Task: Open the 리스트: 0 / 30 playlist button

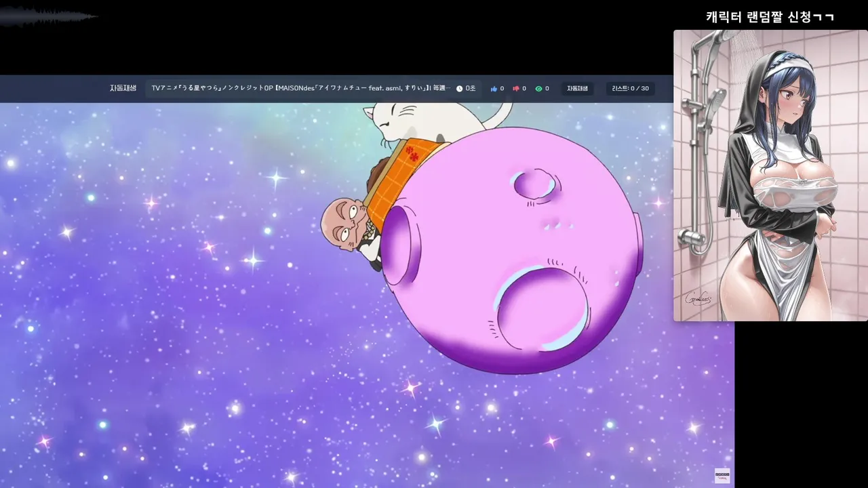Action: [630, 89]
